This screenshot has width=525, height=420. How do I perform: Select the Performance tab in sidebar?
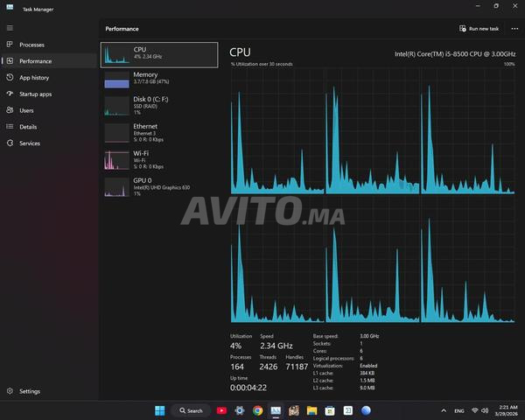coord(35,61)
